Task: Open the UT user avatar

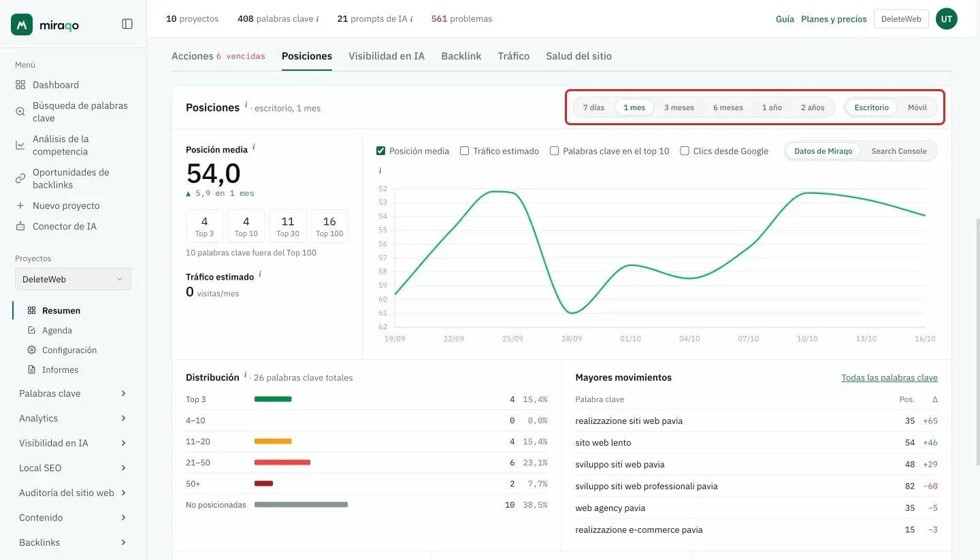Action: tap(947, 19)
